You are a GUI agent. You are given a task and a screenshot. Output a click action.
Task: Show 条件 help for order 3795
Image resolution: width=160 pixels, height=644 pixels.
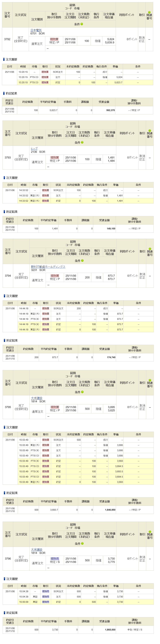pos(82,392)
